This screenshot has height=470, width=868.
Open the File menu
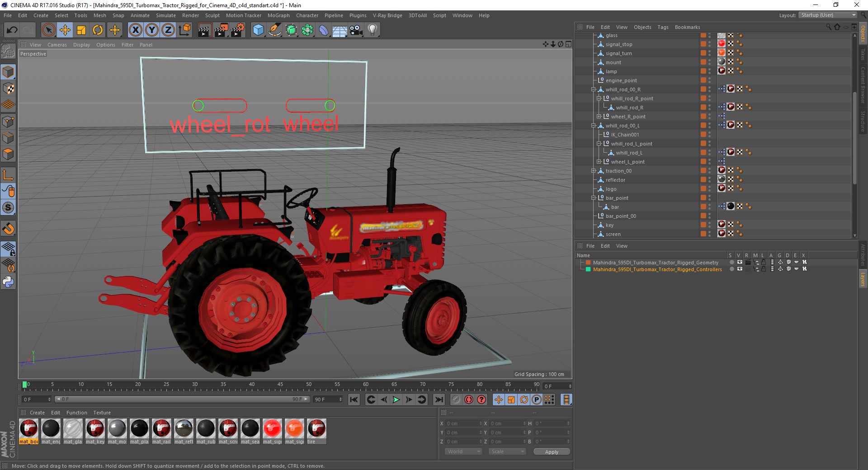click(x=8, y=15)
